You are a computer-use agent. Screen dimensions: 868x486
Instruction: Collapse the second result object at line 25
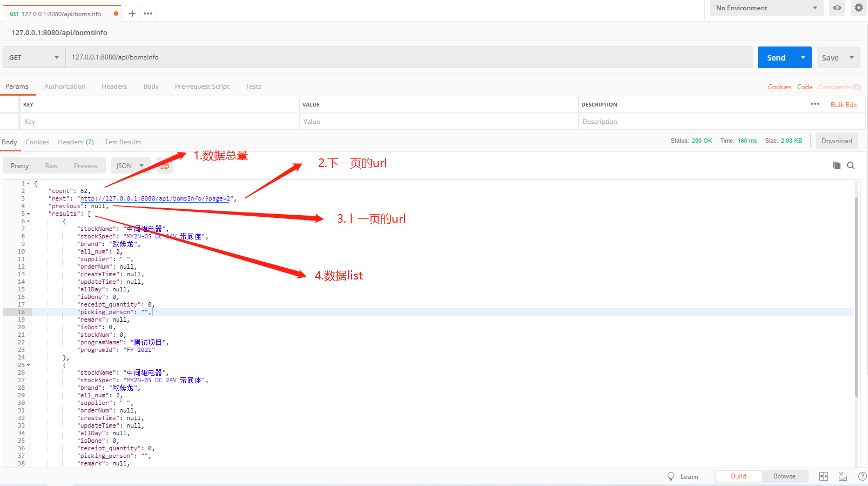(x=29, y=365)
